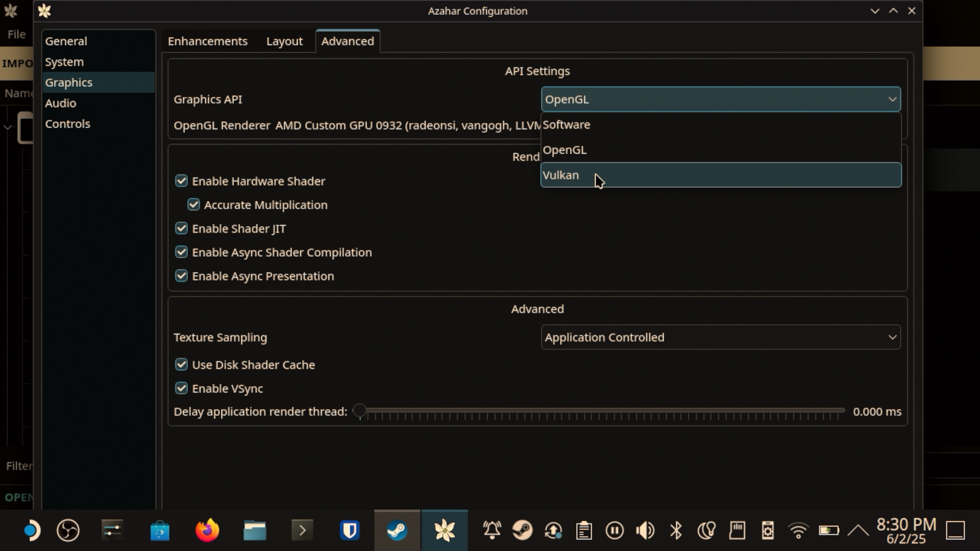The height and width of the screenshot is (551, 980).
Task: Switch to Layout tab
Action: 284,41
